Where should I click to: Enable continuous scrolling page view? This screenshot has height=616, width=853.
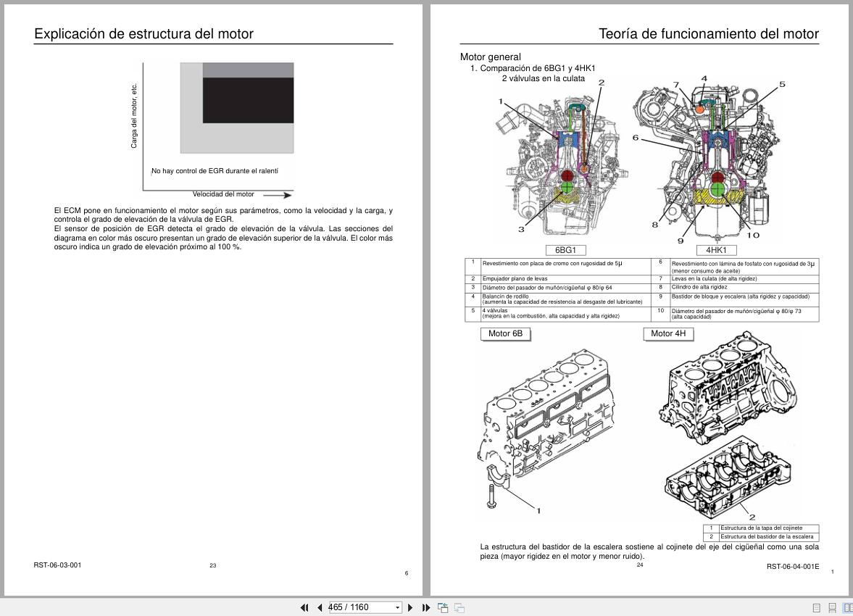coord(832,608)
